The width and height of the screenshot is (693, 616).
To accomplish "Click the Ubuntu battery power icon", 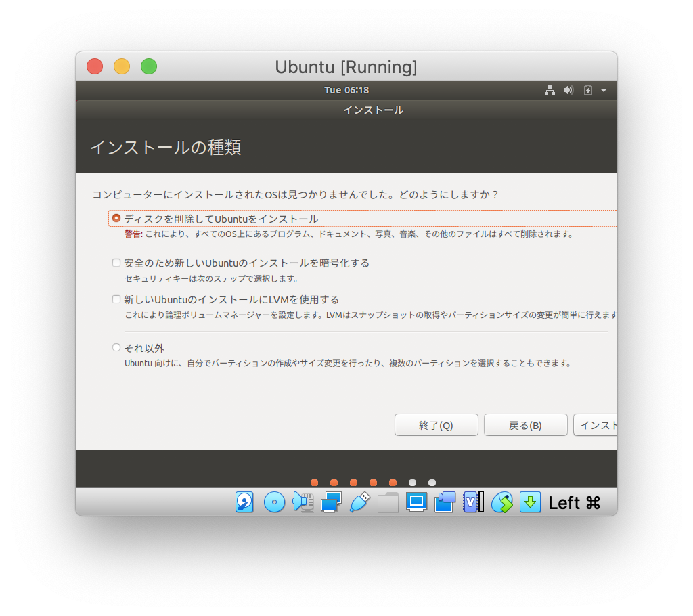I will click(588, 90).
